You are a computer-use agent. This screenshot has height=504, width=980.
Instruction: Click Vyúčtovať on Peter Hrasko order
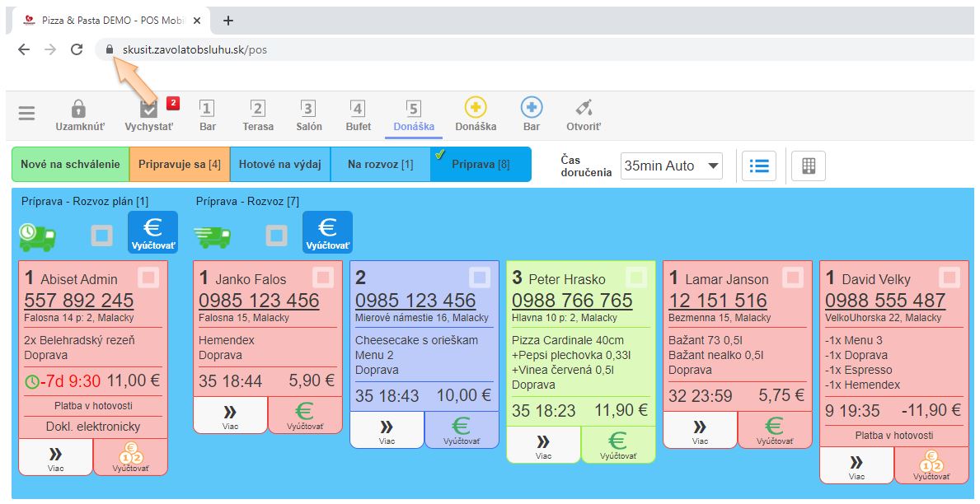617,445
